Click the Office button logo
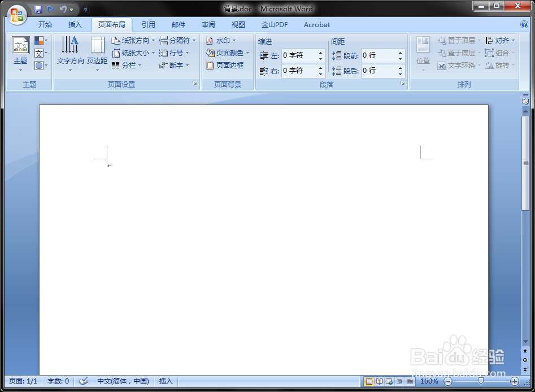This screenshot has width=535, height=392. (17, 15)
